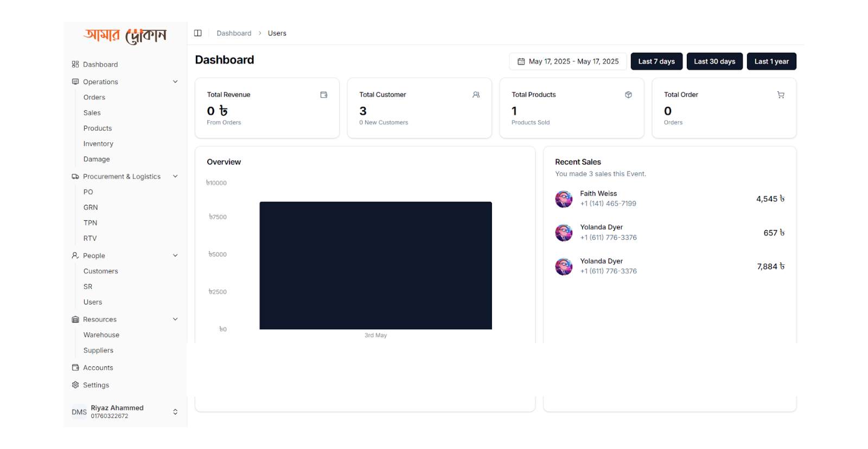Click the Total Revenue card
The height and width of the screenshot is (449, 868).
(x=267, y=108)
